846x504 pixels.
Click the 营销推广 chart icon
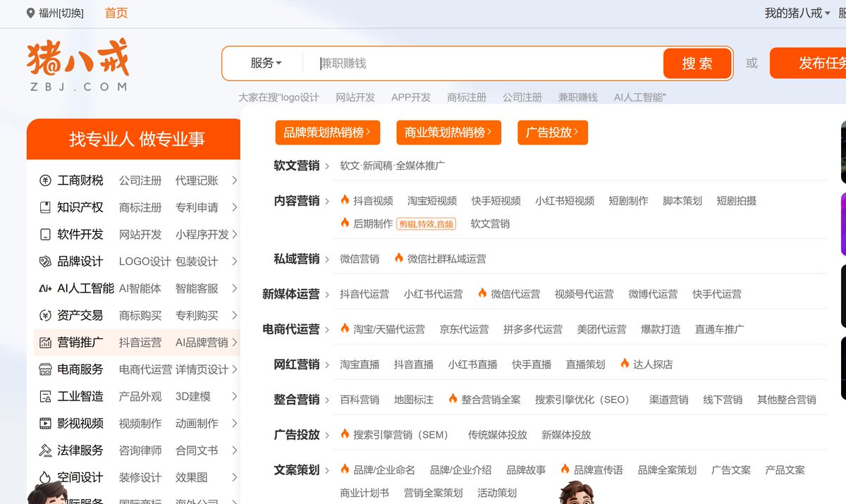[45, 343]
